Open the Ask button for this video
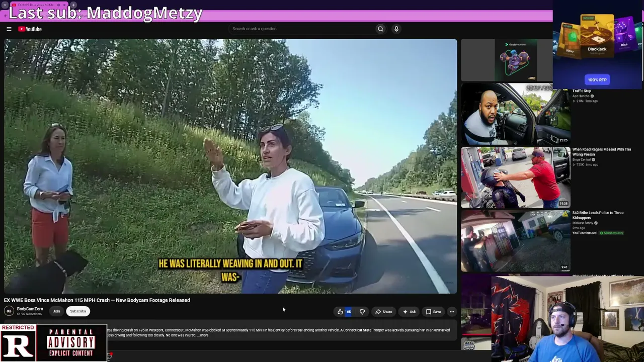Image resolution: width=644 pixels, height=362 pixels. [x=409, y=312]
